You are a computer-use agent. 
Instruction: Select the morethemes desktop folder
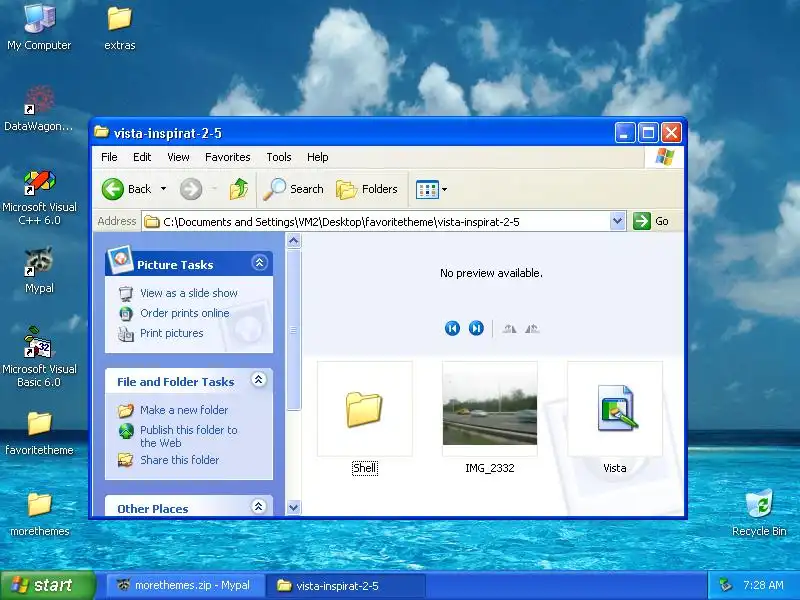coord(39,514)
